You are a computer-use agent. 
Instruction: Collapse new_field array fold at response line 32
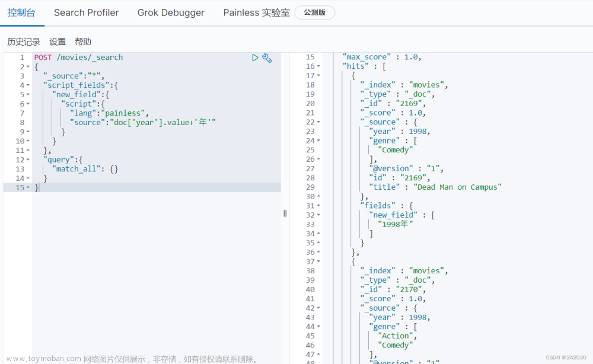tap(318, 215)
